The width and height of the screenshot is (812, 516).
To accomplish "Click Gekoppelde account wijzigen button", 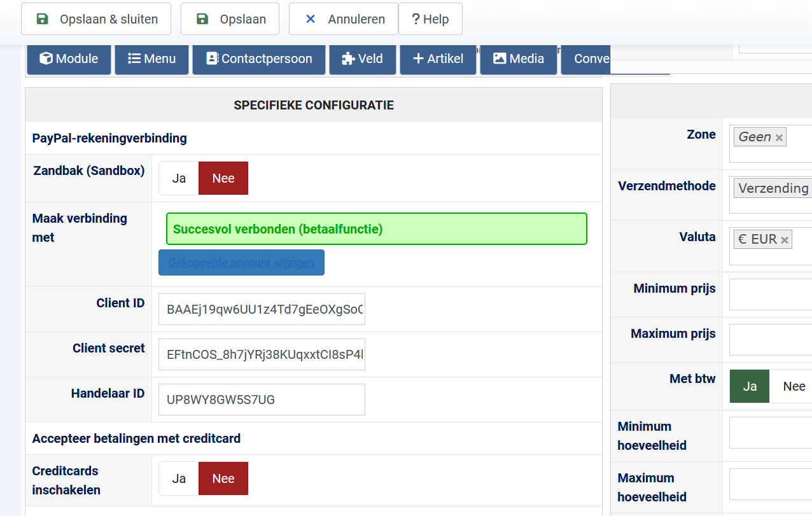I will tap(241, 263).
